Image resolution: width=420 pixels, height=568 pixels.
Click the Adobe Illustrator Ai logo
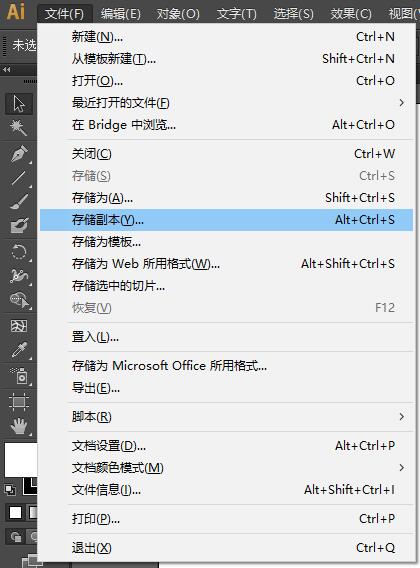[16, 11]
